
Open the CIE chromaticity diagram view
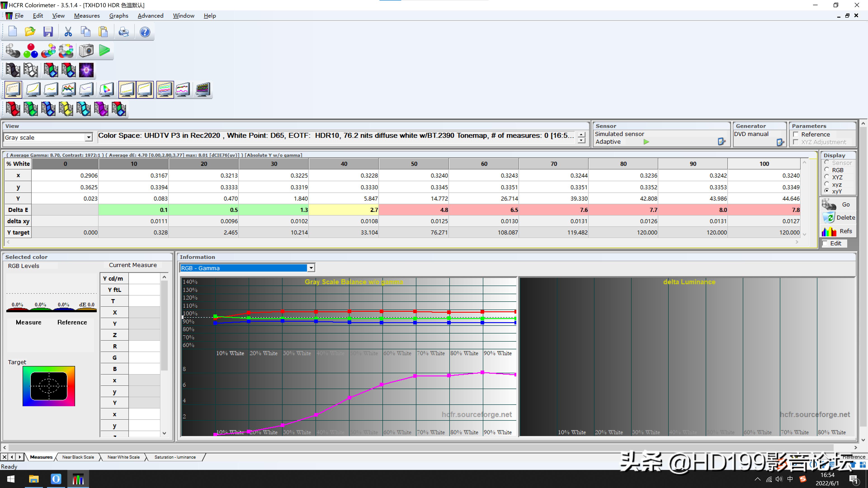[x=106, y=89]
